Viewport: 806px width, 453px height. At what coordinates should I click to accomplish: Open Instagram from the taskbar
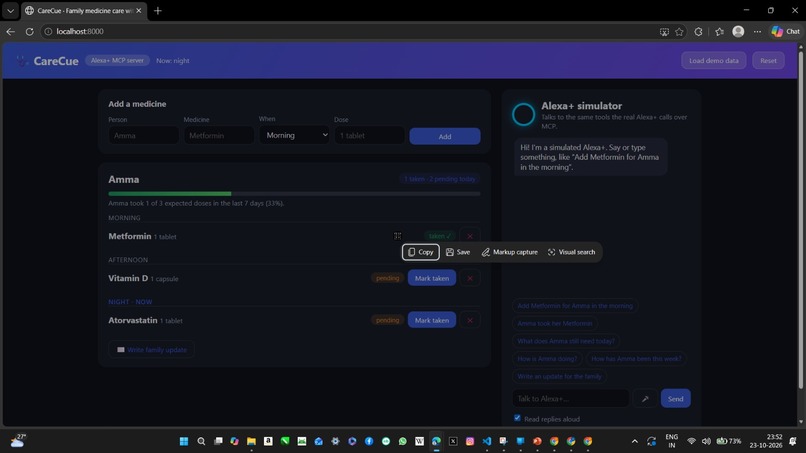coord(470,441)
